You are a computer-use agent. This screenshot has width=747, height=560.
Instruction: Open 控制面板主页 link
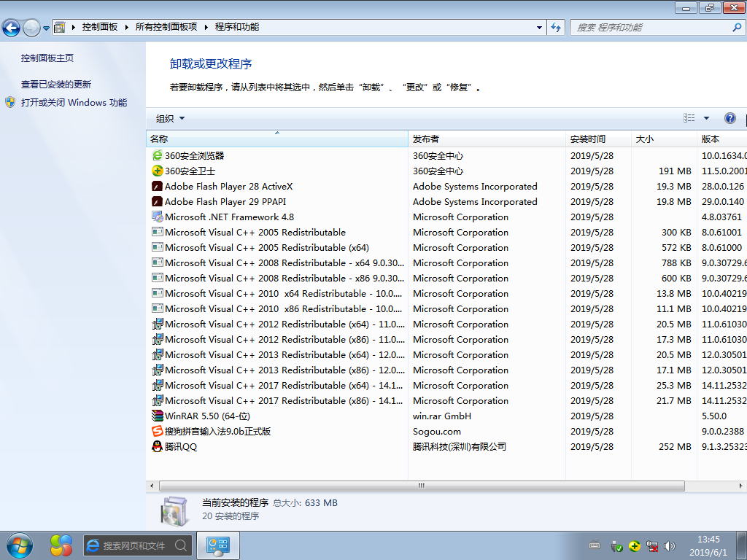pyautogui.click(x=47, y=58)
